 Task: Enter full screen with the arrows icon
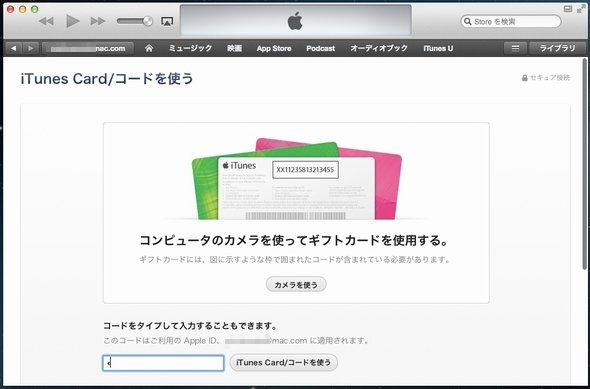[581, 9]
